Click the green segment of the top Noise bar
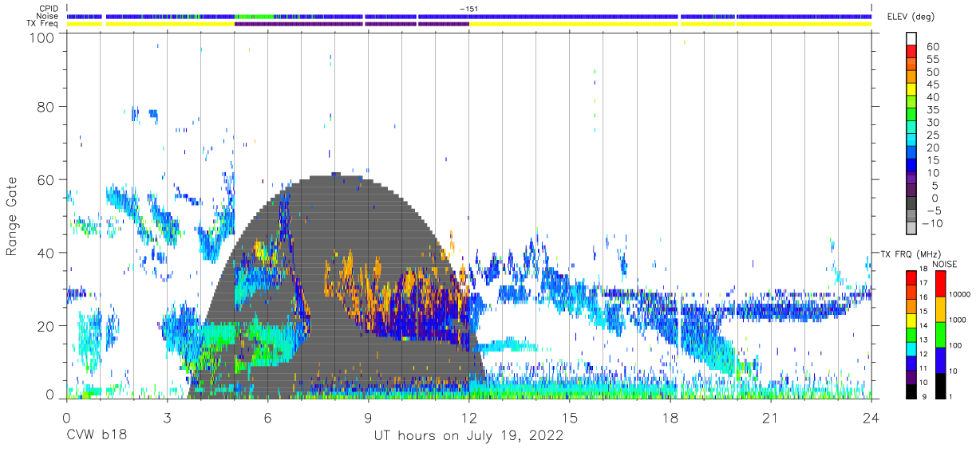 [x=254, y=16]
